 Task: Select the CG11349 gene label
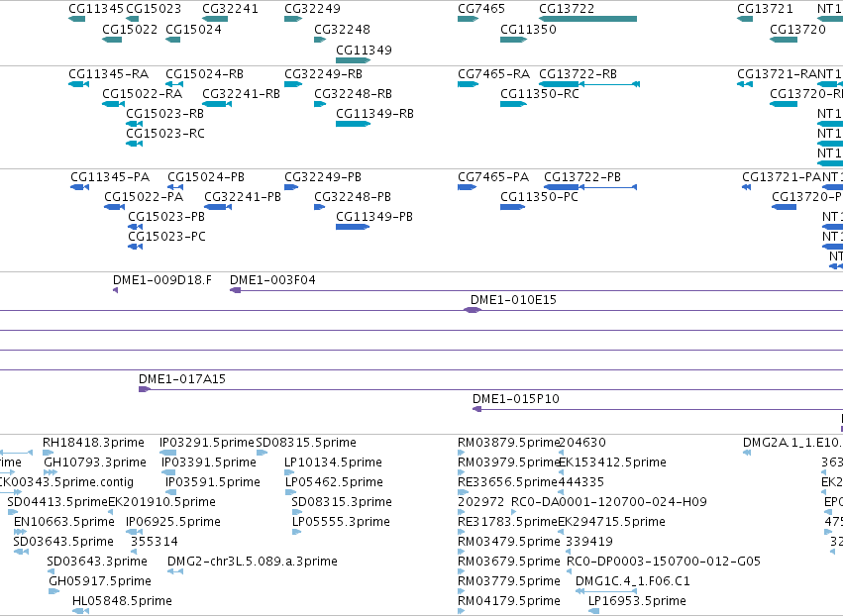pos(364,51)
